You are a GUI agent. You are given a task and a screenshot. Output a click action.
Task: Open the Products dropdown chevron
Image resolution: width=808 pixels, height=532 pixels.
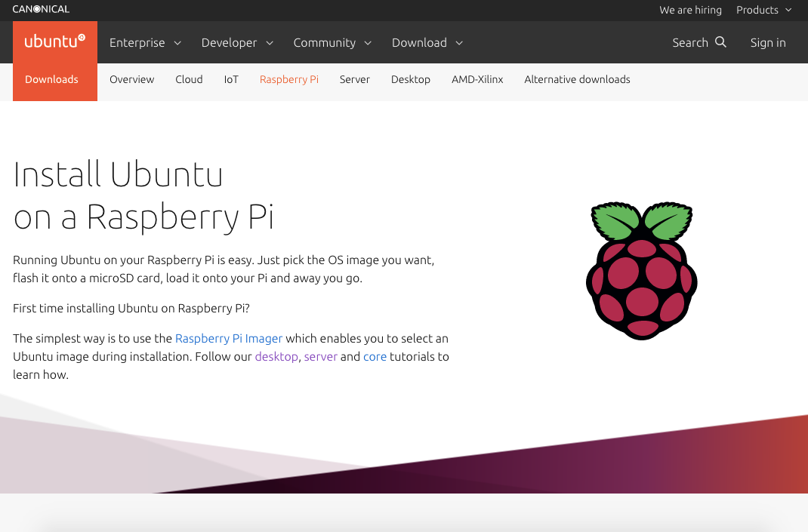pos(788,11)
